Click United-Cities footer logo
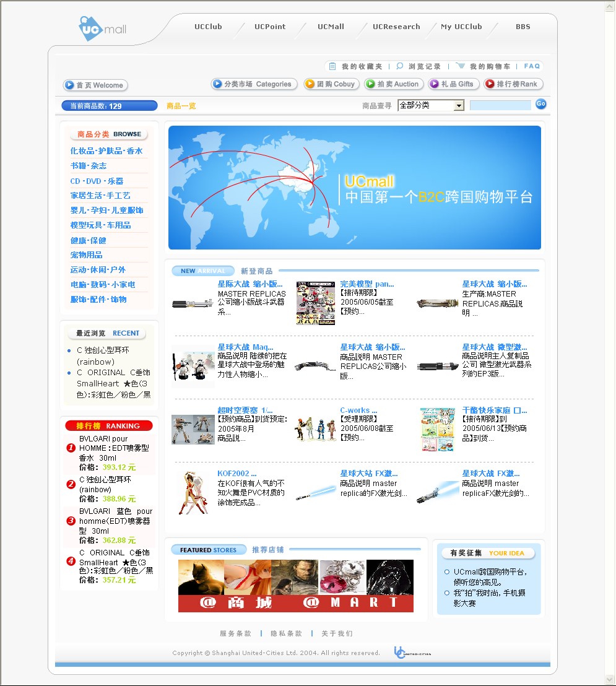Screen dimensions: 616x686 click(x=412, y=653)
